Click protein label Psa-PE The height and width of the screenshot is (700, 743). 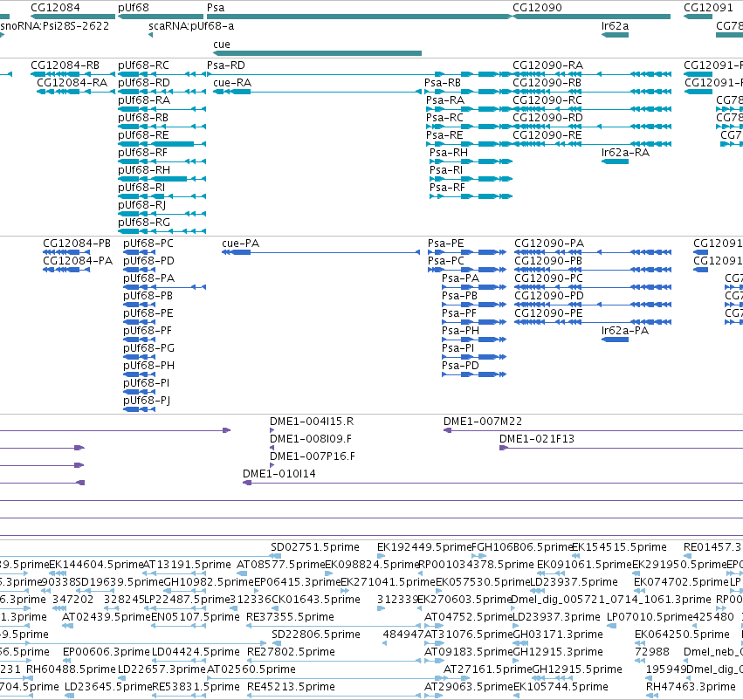[446, 243]
